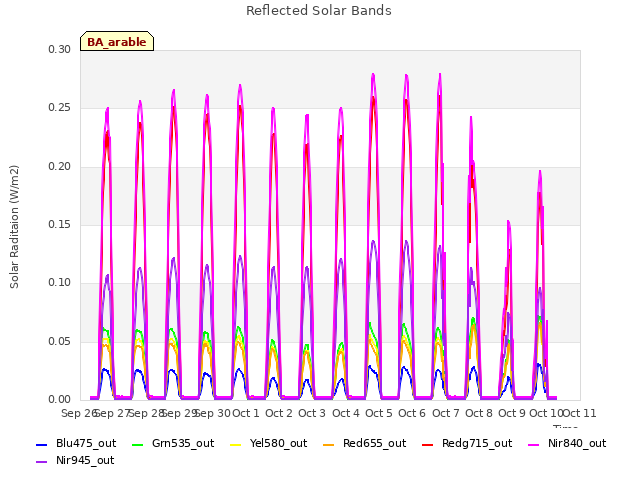
Task: Click the Oct 9 x-axis date label
Action: pos(512,413)
